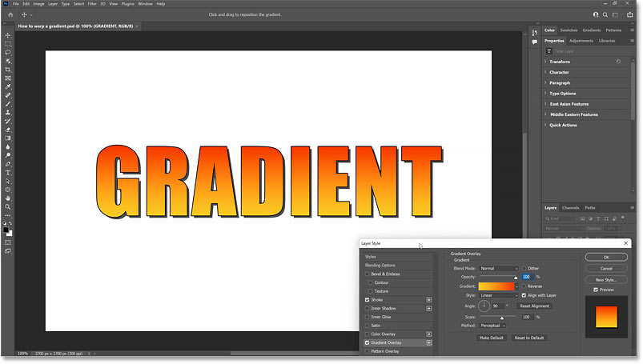The height and width of the screenshot is (364, 643).
Task: Open the Filter menu
Action: click(x=92, y=4)
